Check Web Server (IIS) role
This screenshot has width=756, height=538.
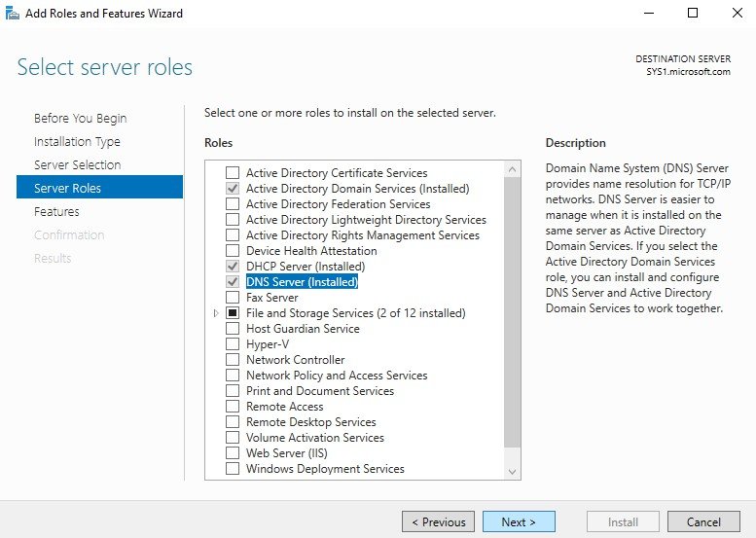[x=233, y=452]
